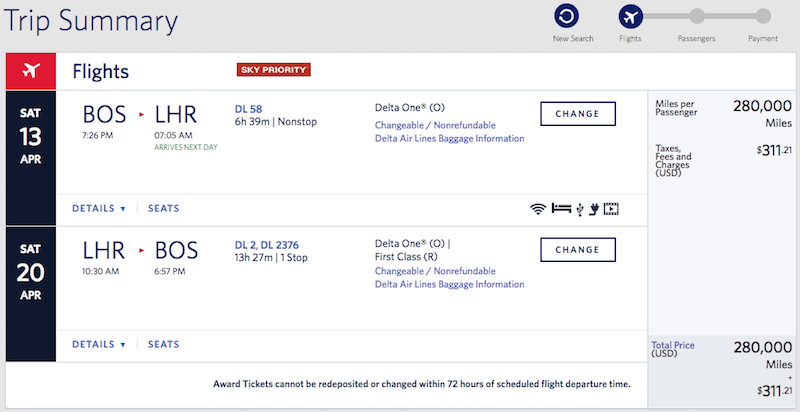Open SEATS for the LHR to BOS flight
The width and height of the screenshot is (800, 412).
point(163,345)
